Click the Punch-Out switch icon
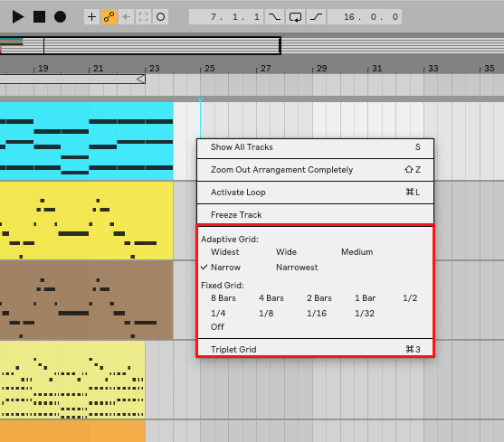Screen dimensions: 504x442 [317, 16]
